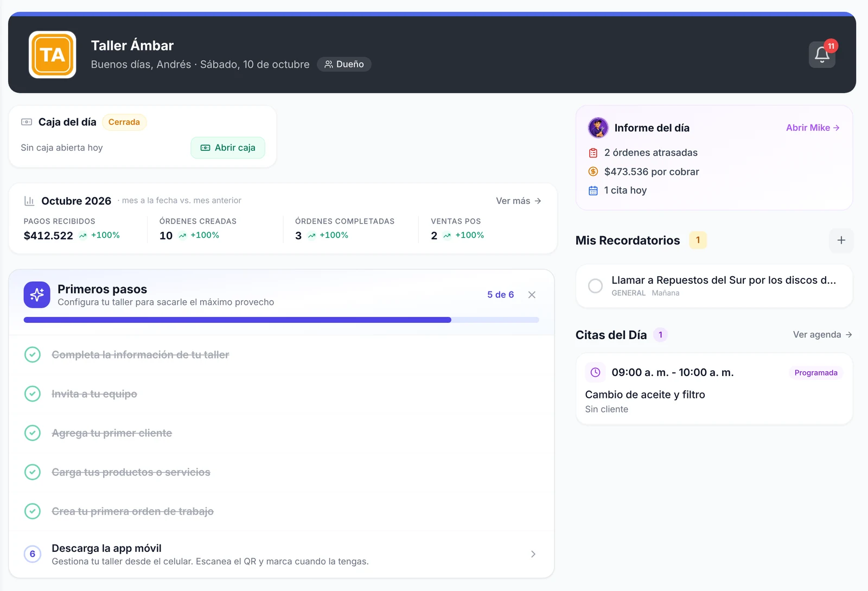Dismiss the Primeros pasos panel
The width and height of the screenshot is (868, 591).
[x=532, y=295]
